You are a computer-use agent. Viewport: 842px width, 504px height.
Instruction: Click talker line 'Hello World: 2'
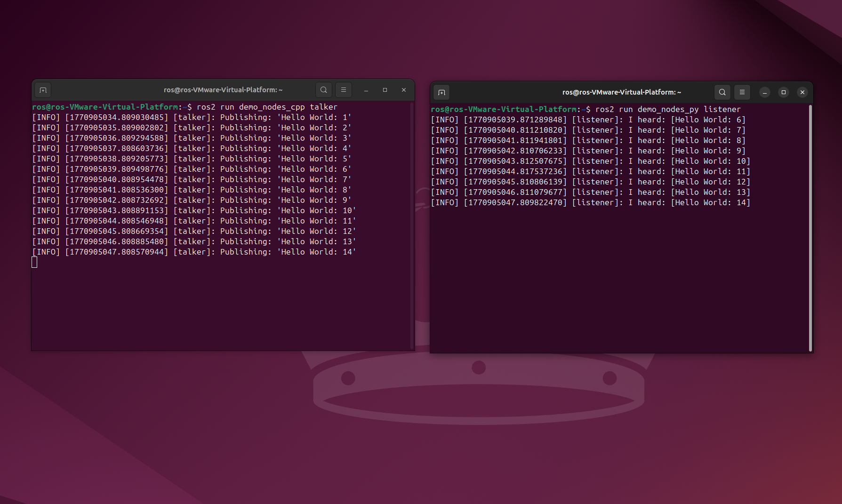click(x=191, y=128)
